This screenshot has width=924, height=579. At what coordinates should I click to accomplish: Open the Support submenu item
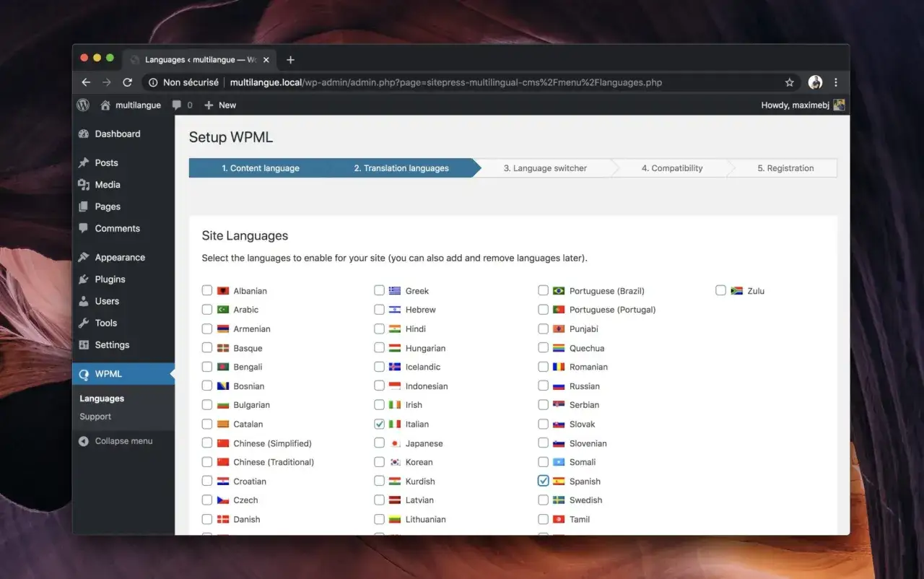pyautogui.click(x=95, y=417)
